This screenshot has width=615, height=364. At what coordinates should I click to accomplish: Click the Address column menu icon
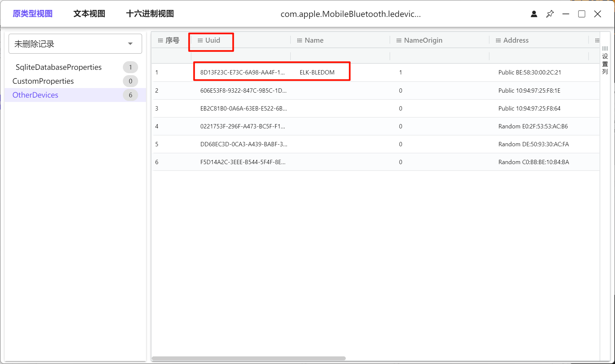pos(498,40)
